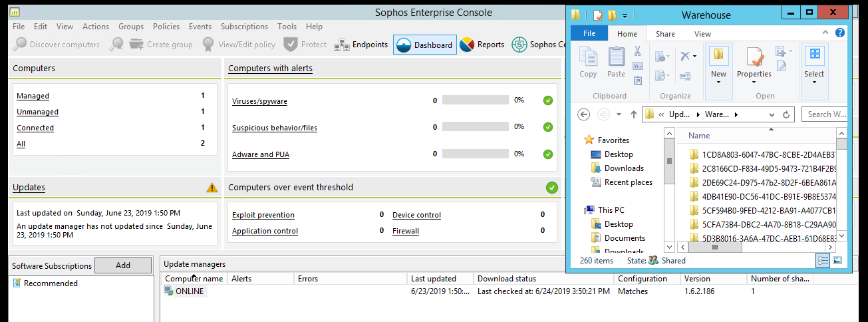Select the Recommended subscription item
The height and width of the screenshot is (322, 868).
51,283
